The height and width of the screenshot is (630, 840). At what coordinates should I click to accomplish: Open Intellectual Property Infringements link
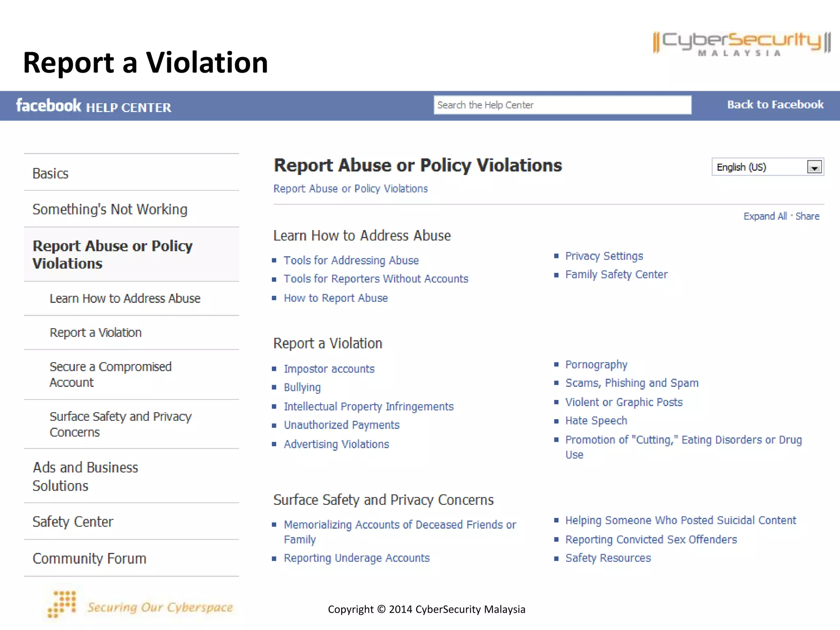(369, 406)
